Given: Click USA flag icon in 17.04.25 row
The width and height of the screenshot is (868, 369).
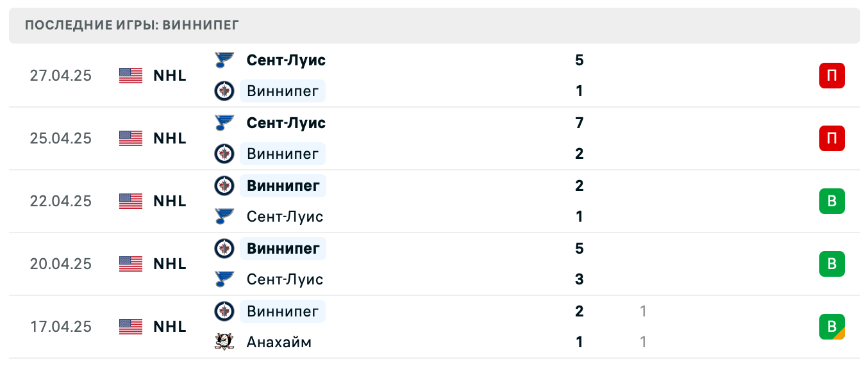Looking at the screenshot, I should click(x=131, y=327).
